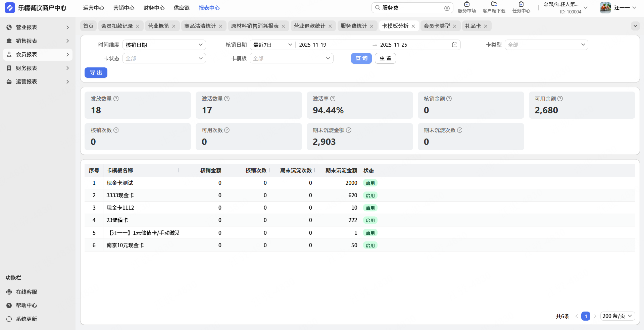Click 系统更新 in the sidebar
The image size is (644, 330).
(27, 319)
